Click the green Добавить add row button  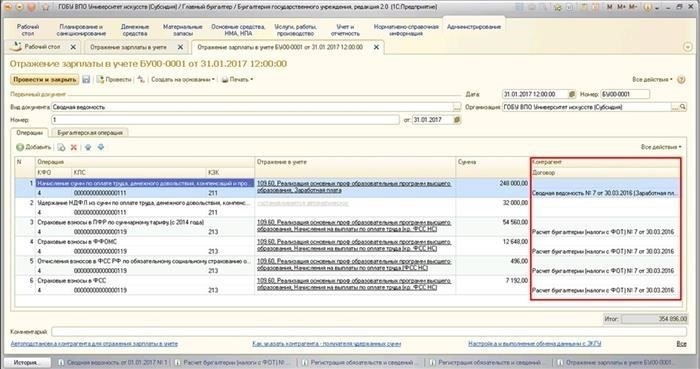(33, 147)
